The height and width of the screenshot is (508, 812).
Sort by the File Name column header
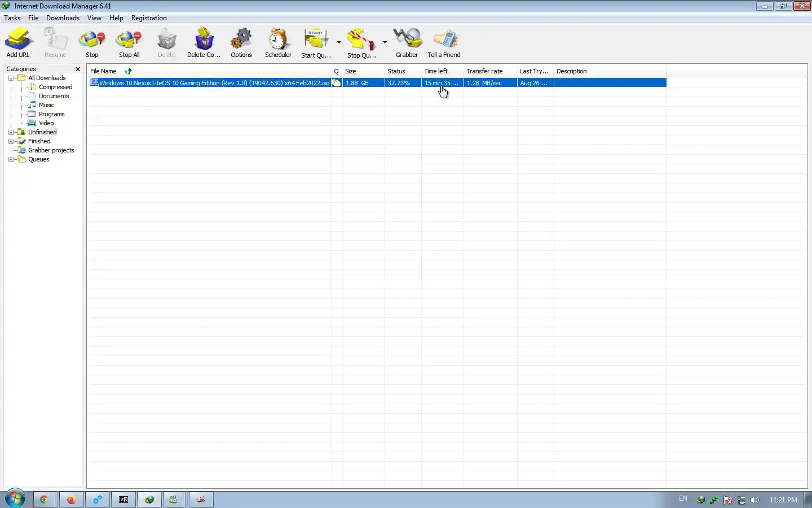[x=209, y=71]
